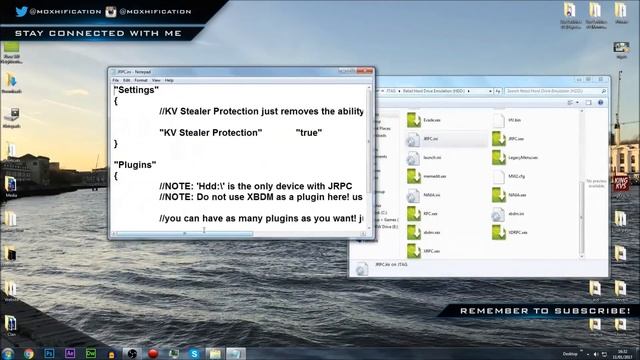The image size is (640, 360).
Task: Open OBS from the taskbar
Action: [x=132, y=353]
